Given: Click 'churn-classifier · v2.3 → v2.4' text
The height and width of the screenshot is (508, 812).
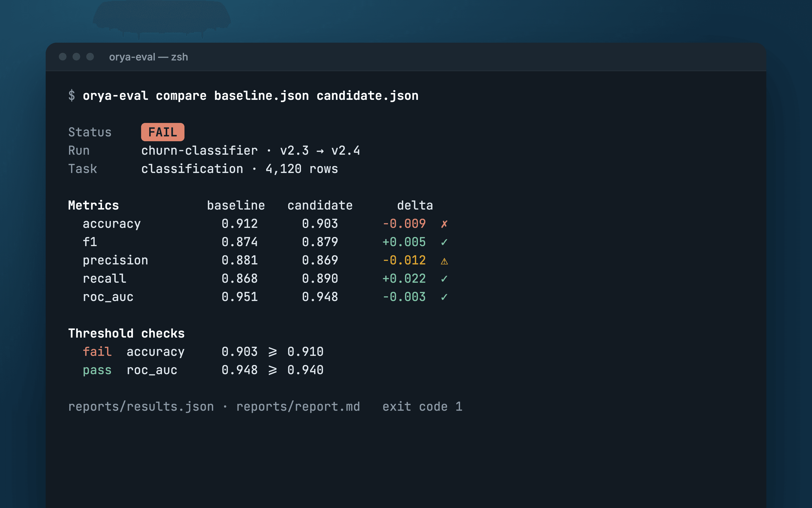Looking at the screenshot, I should [251, 151].
